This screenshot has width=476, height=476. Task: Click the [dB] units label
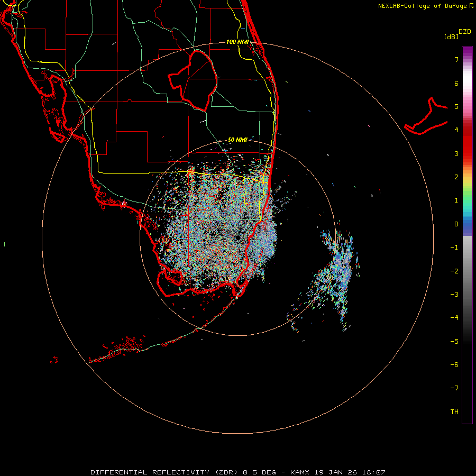coord(451,36)
